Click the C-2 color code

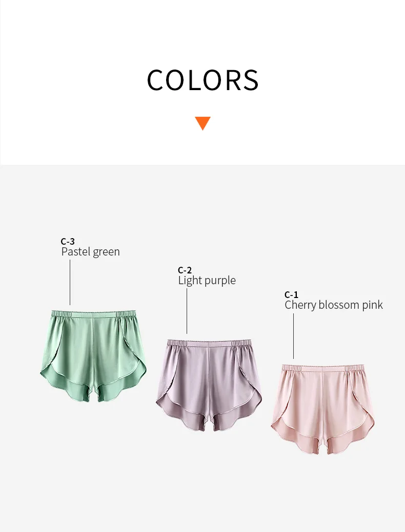tap(185, 270)
